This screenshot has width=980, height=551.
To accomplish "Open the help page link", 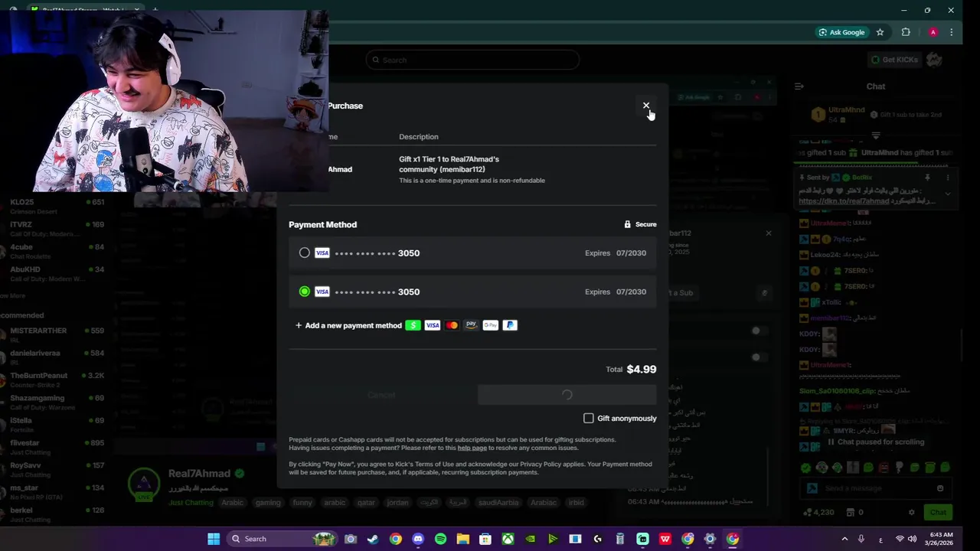I will click(472, 448).
